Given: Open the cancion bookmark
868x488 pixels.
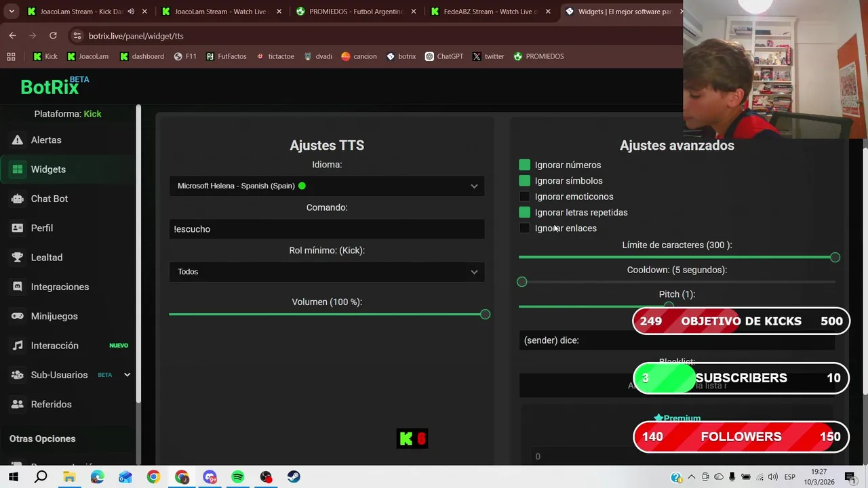Looking at the screenshot, I should pos(359,56).
